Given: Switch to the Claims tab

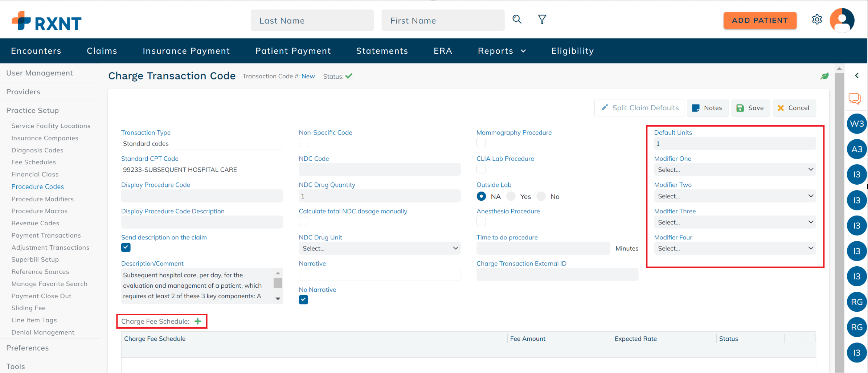Looking at the screenshot, I should 102,51.
